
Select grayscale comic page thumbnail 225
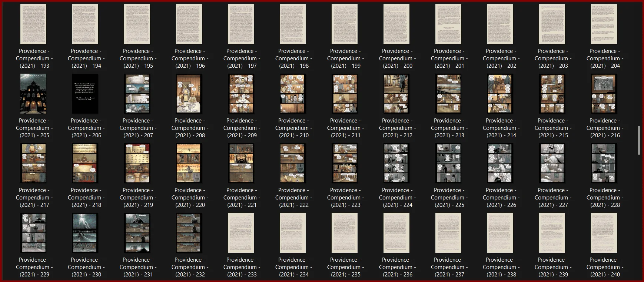pyautogui.click(x=448, y=163)
